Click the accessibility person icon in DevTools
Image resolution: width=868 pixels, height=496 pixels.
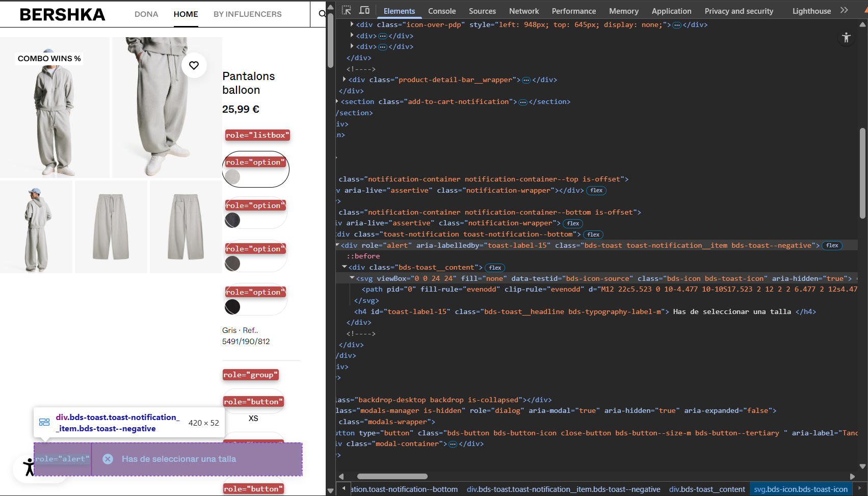tap(846, 37)
